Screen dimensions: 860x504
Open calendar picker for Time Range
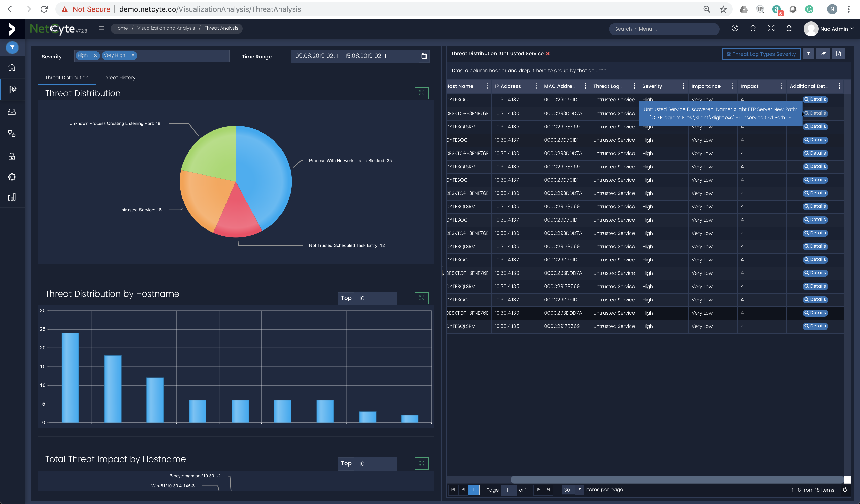[424, 56]
